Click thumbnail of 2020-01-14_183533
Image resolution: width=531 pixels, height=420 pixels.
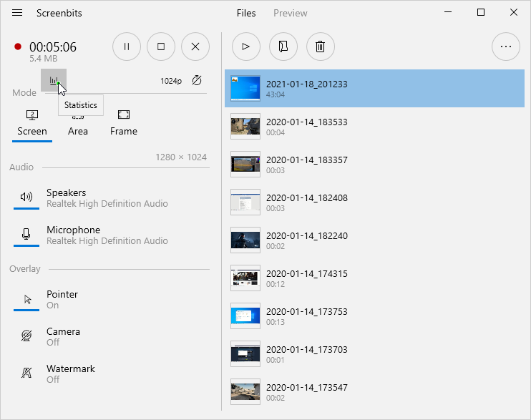pyautogui.click(x=245, y=127)
